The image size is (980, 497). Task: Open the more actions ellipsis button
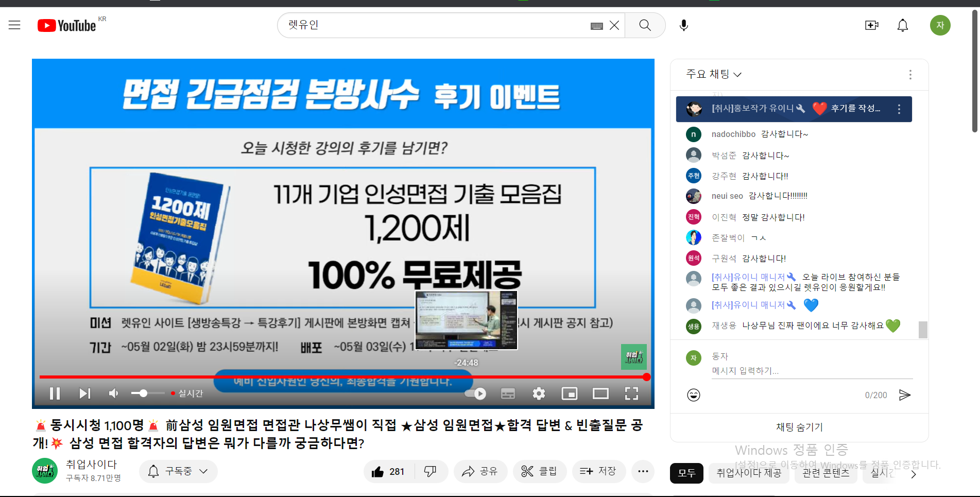pos(643,471)
